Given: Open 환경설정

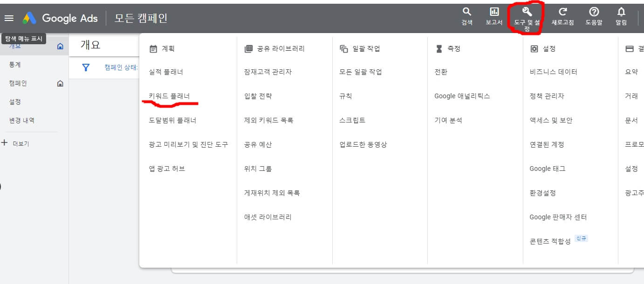Looking at the screenshot, I should coord(542,193).
